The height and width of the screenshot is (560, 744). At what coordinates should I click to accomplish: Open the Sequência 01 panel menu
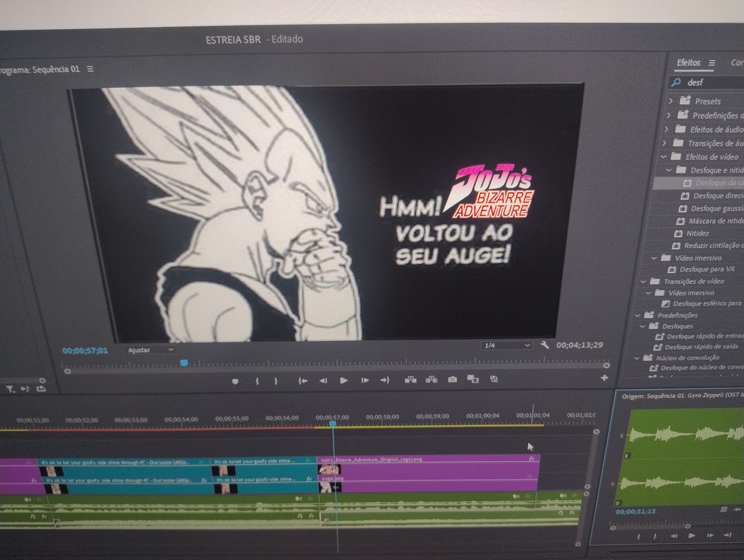pos(91,69)
